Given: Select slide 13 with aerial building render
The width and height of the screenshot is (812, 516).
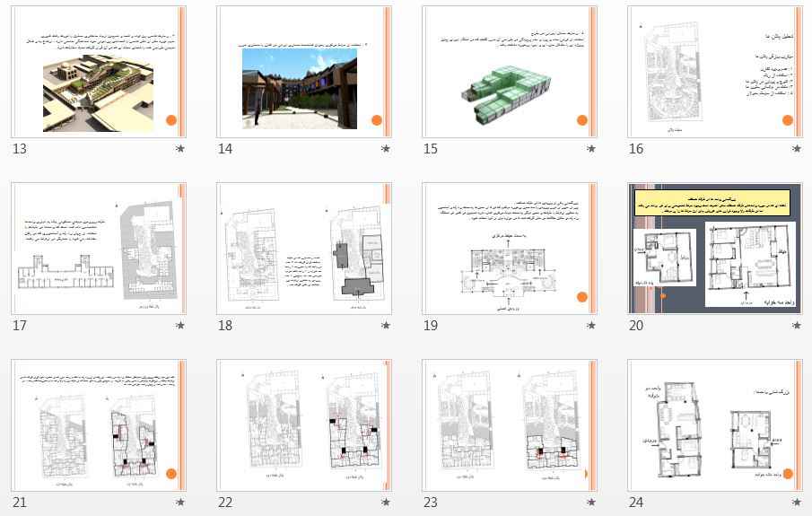Looking at the screenshot, I should tap(99, 72).
